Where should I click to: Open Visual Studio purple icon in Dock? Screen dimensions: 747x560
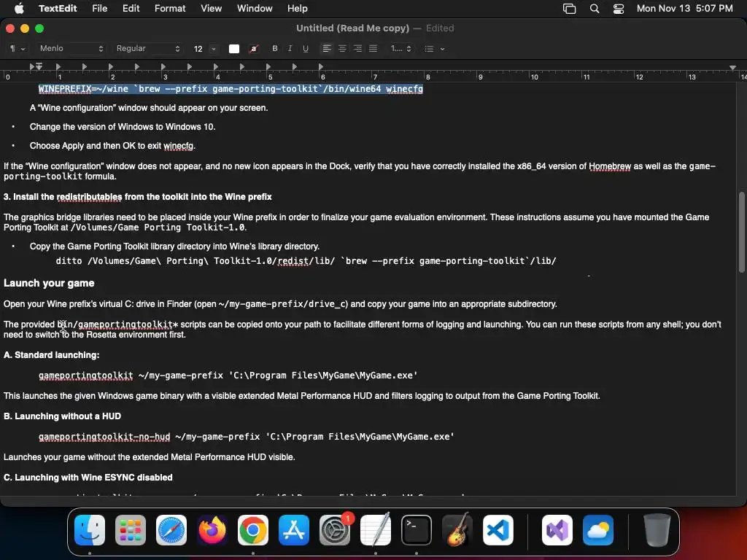point(557,530)
